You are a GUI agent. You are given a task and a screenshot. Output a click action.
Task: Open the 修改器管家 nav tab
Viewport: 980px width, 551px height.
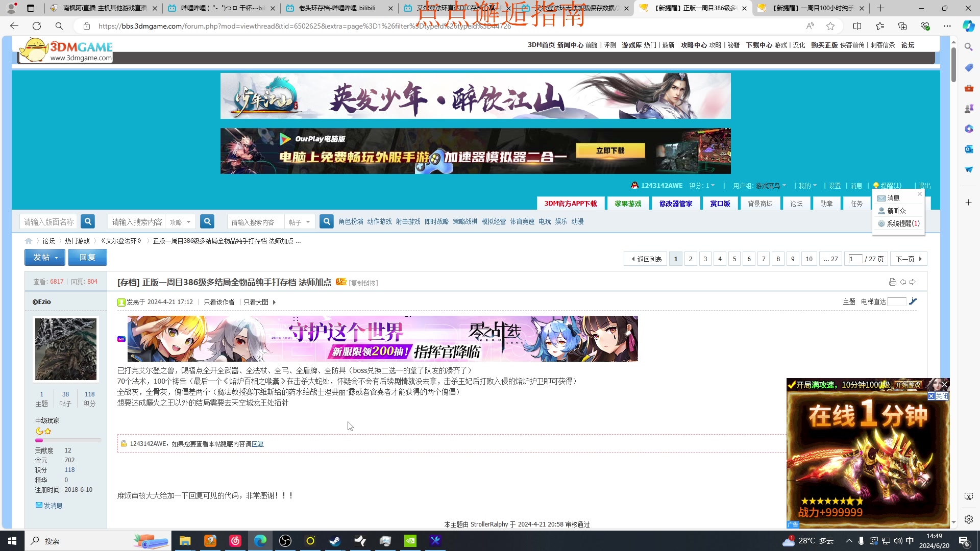click(x=675, y=204)
